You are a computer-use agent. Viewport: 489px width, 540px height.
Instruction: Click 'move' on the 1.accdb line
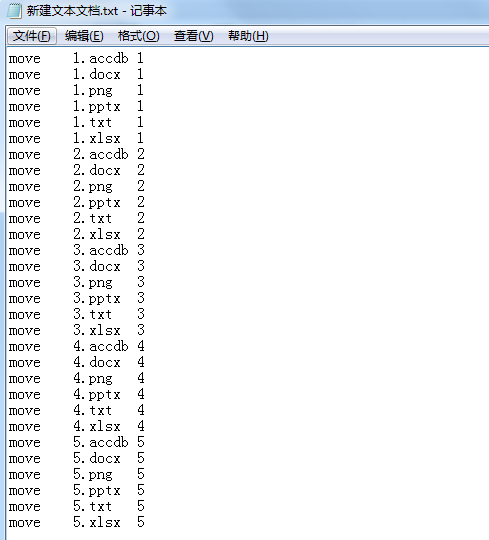(24, 59)
